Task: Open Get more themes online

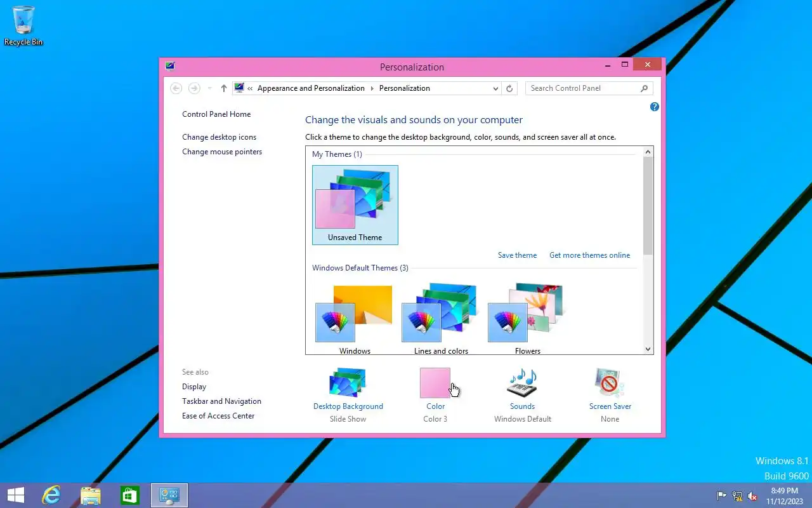Action: [x=589, y=255]
